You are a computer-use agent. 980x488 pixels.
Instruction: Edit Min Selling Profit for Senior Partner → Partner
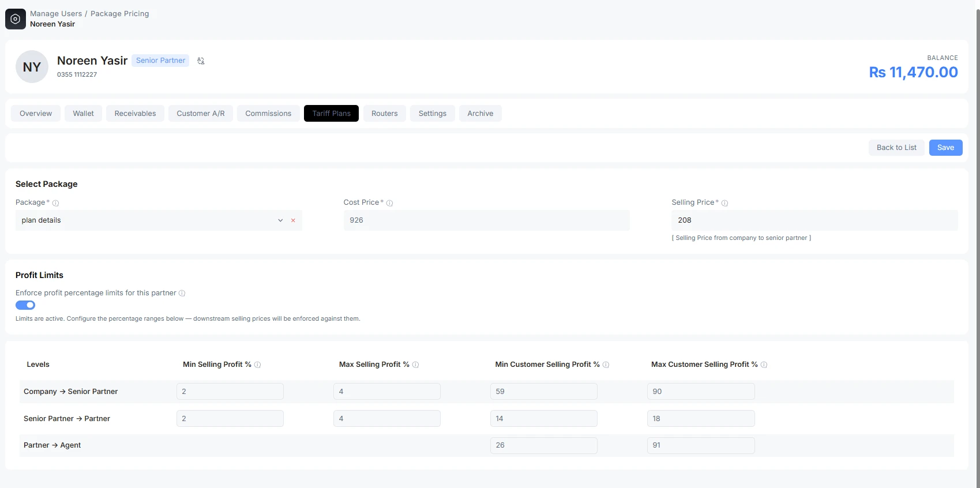pos(230,419)
